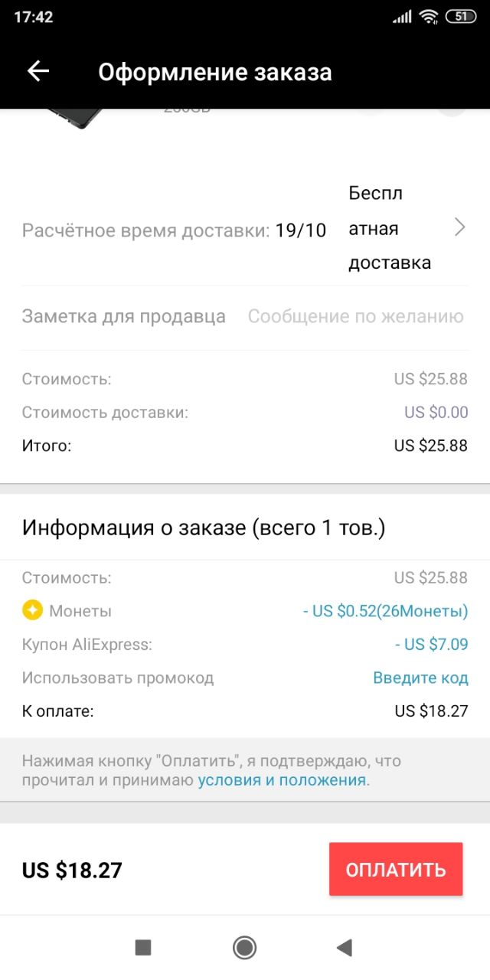
Task: Tap the Оформление заказа header title
Action: (x=215, y=72)
